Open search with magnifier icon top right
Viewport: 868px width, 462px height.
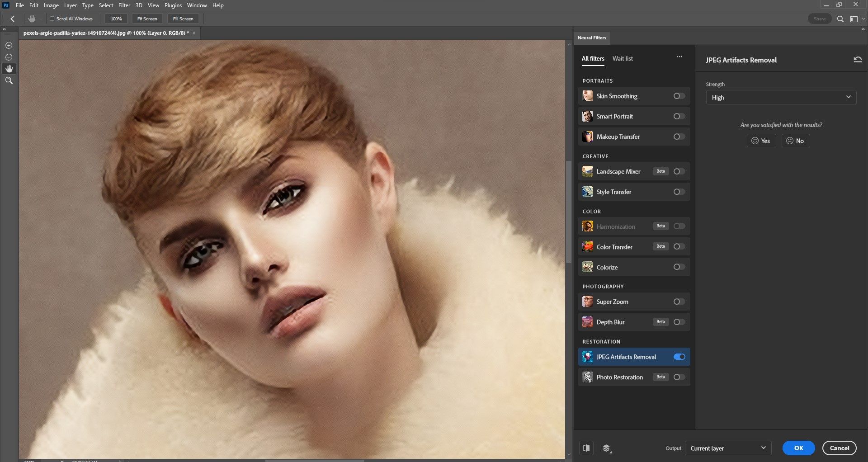point(840,19)
